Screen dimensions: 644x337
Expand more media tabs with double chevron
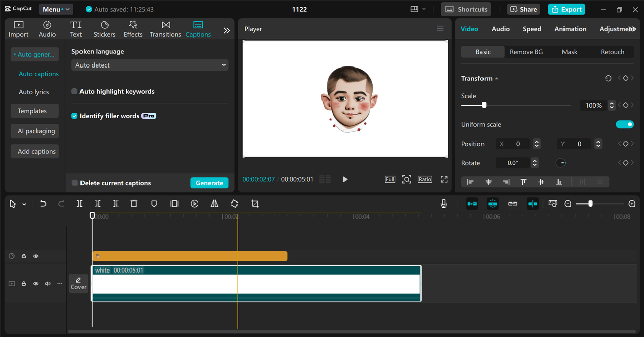227,30
